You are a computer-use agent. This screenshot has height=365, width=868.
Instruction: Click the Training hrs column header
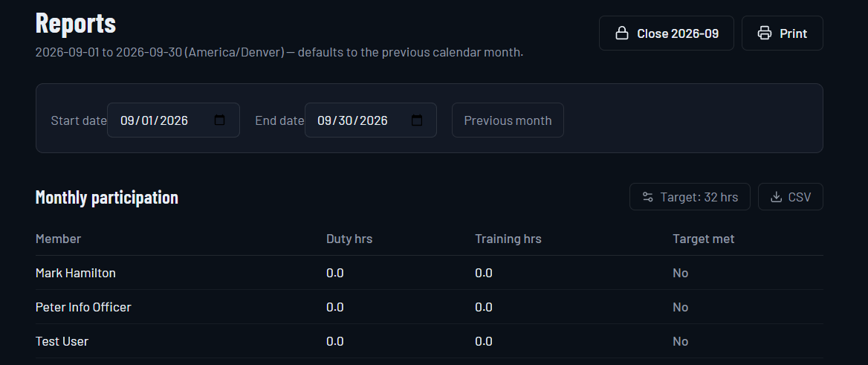508,239
